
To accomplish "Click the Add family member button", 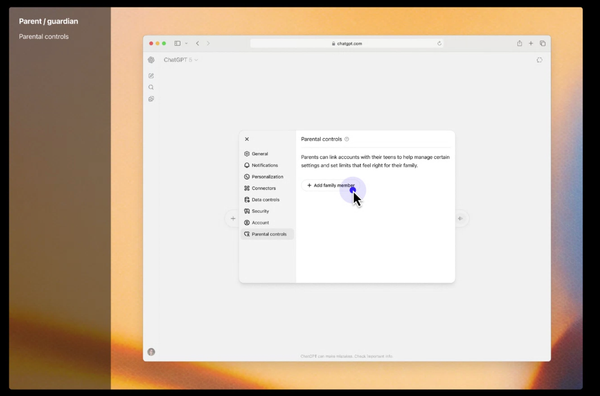I will tap(331, 185).
